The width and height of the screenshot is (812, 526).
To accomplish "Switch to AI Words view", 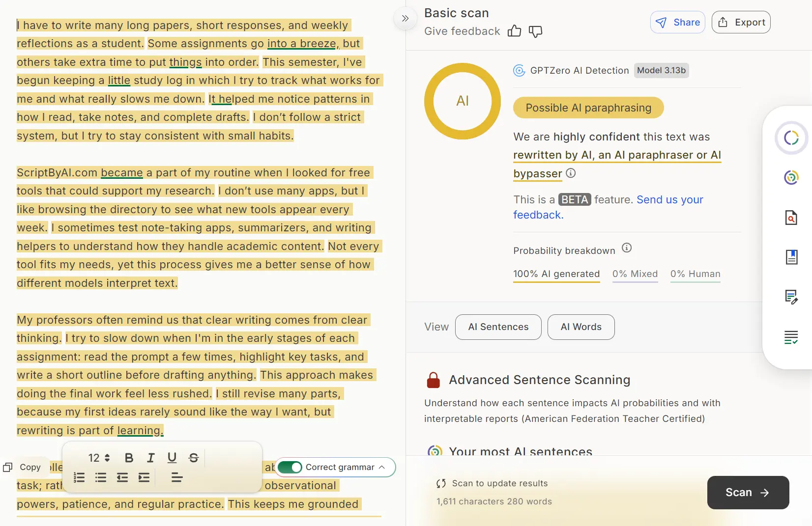I will (580, 327).
